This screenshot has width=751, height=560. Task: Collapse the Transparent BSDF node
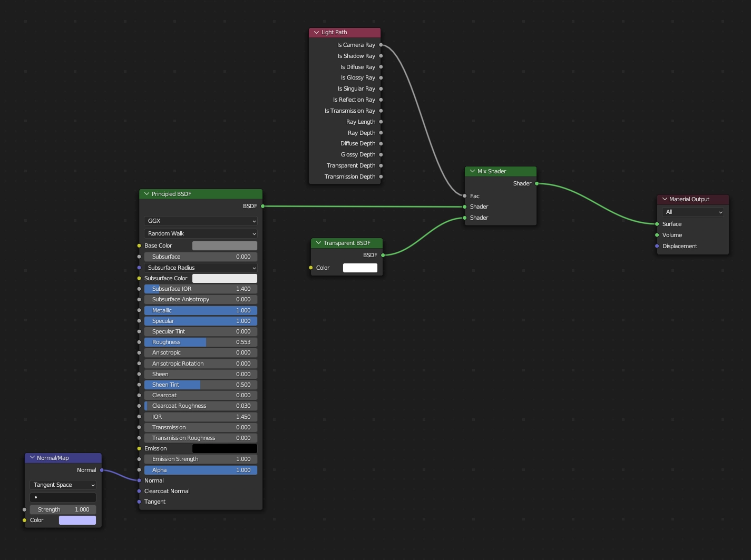pos(318,243)
